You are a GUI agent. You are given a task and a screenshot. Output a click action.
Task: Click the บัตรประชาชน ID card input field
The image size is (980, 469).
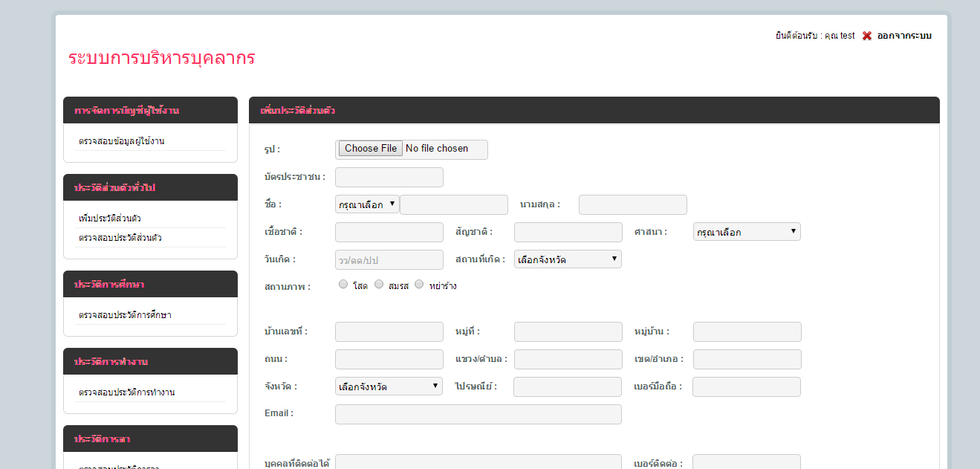(x=389, y=177)
